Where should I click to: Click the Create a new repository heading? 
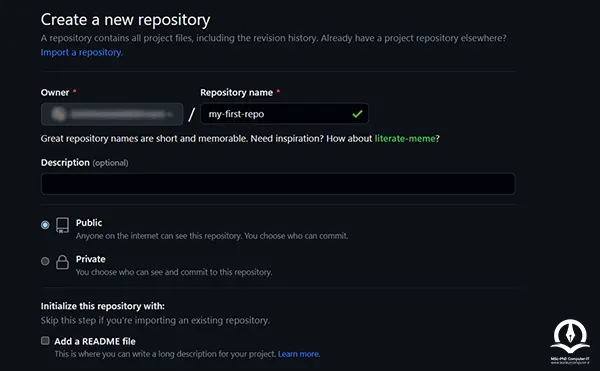tap(126, 20)
